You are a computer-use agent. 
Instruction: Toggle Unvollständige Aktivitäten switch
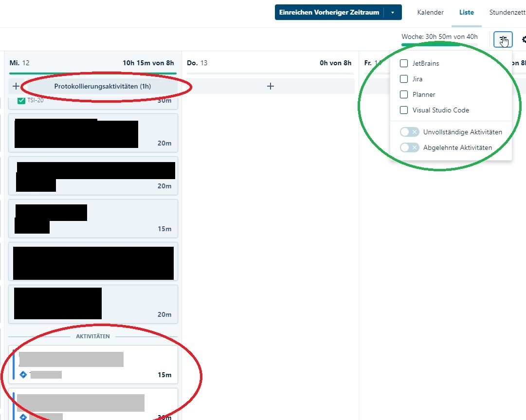(x=409, y=132)
